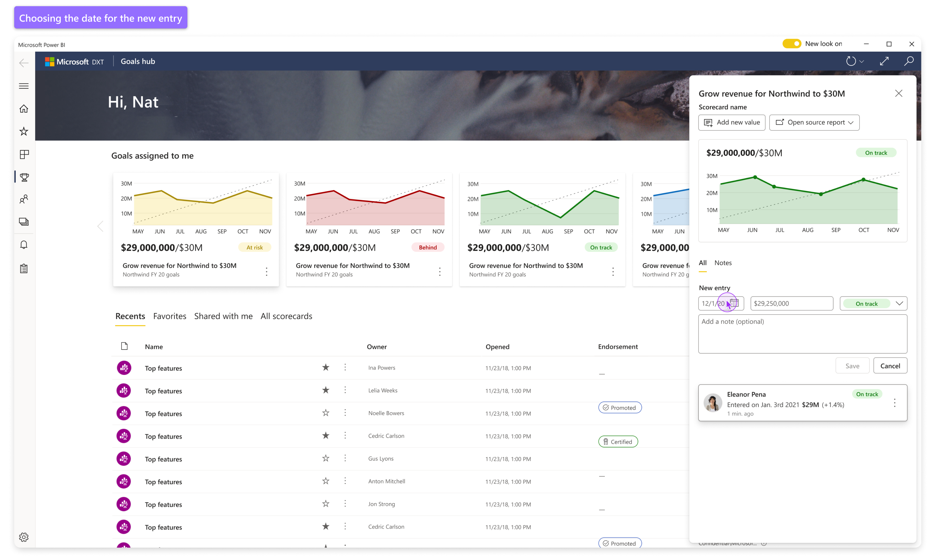Image resolution: width=935 pixels, height=560 pixels.
Task: Favorite the Gus Lyons row star
Action: [326, 458]
